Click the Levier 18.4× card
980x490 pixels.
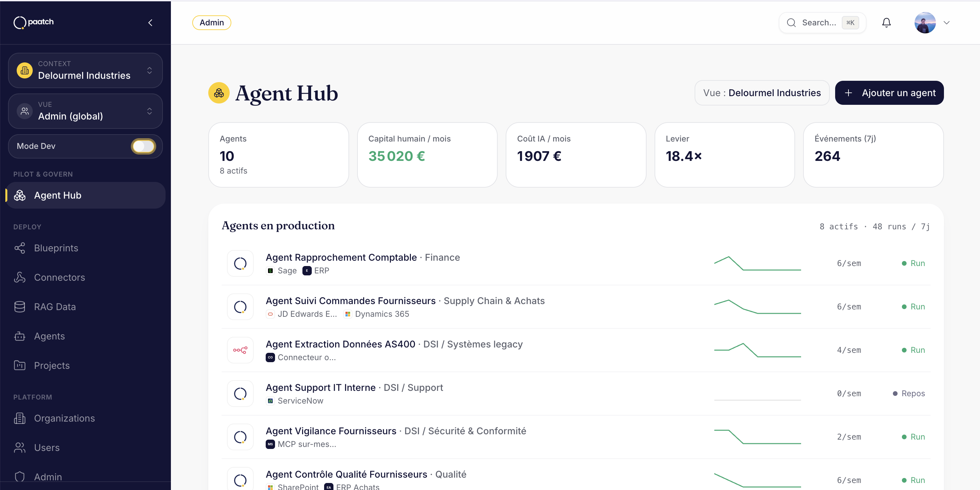tap(724, 155)
